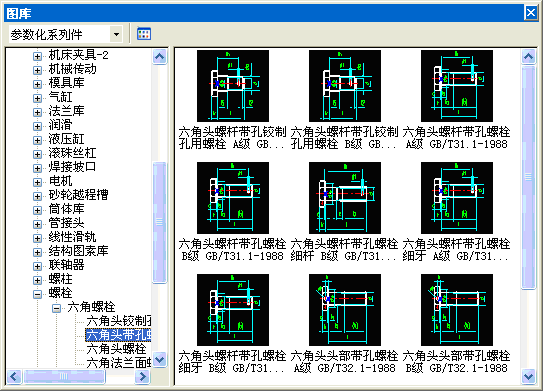Image resolution: width=543 pixels, height=391 pixels.
Task: Expand the 筒体库 tree node
Action: coord(37,210)
